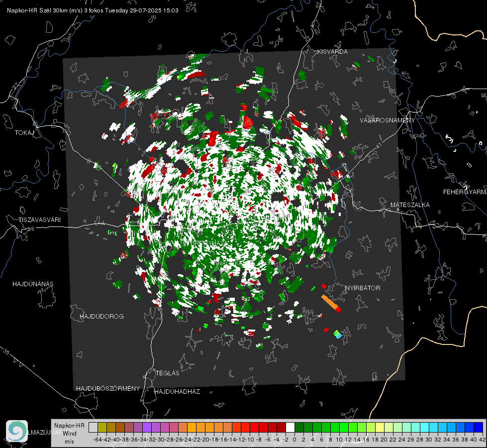Click the swirl logo icon in the corner
Viewport: 487px width, 448px height.
(x=17, y=431)
